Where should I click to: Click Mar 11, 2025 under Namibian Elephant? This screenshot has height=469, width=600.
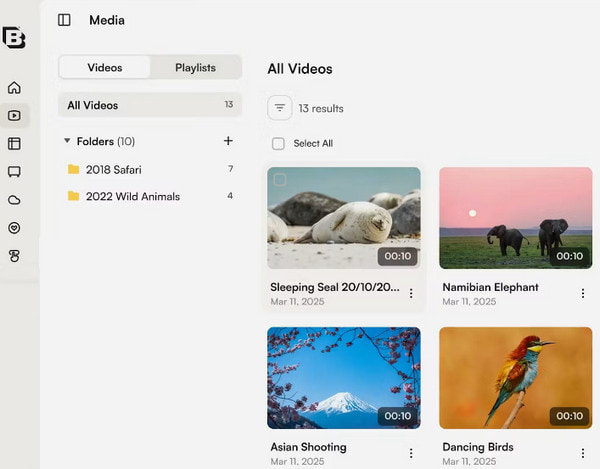[469, 301]
